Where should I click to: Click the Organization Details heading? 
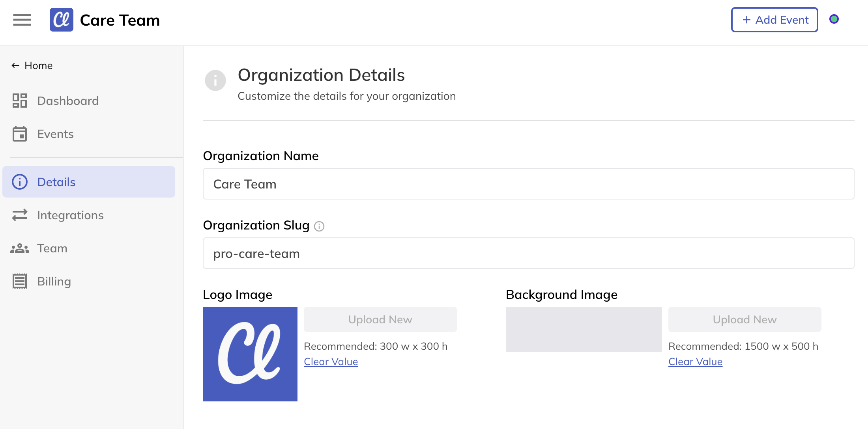pos(321,75)
